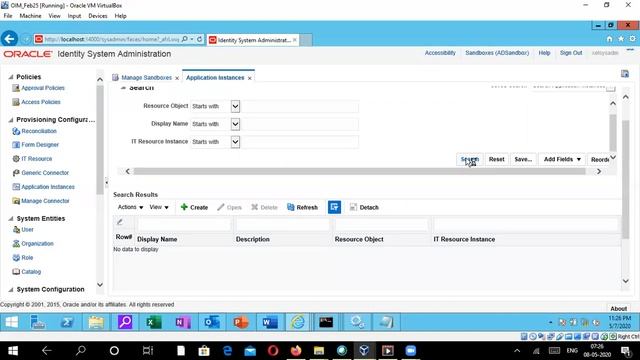Viewport: 640px width, 360px height.
Task: Focus the IT Resource Instance search field
Action: pyautogui.click(x=300, y=142)
